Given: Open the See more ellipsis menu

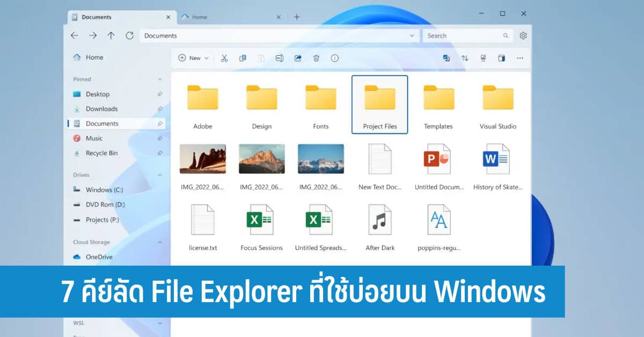Looking at the screenshot, I should pos(519,58).
